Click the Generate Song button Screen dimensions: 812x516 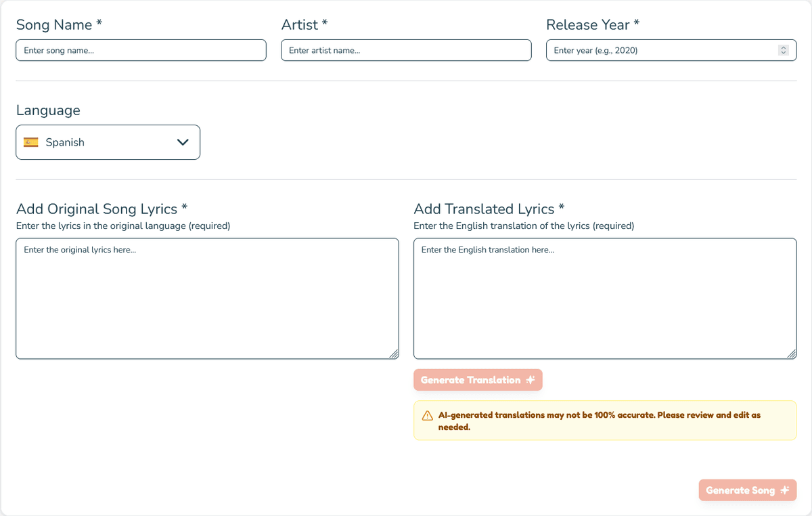point(747,490)
